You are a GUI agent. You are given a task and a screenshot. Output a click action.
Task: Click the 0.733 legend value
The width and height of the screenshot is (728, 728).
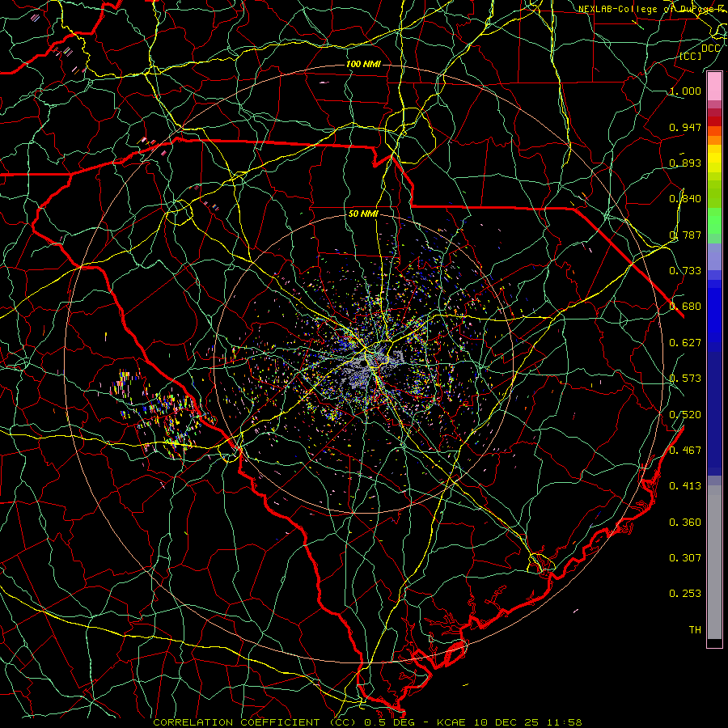[x=685, y=271]
